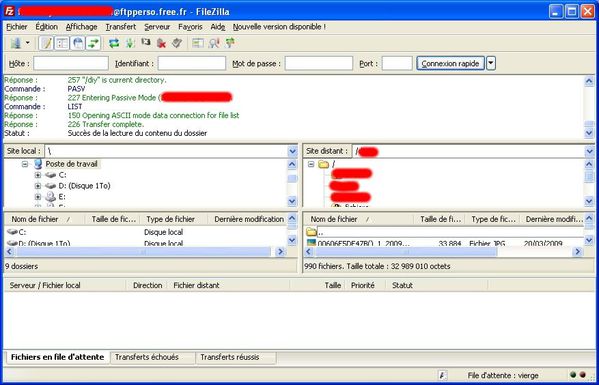The image size is (599, 385).
Task: Toggle the transfer queue display
Action: point(93,43)
